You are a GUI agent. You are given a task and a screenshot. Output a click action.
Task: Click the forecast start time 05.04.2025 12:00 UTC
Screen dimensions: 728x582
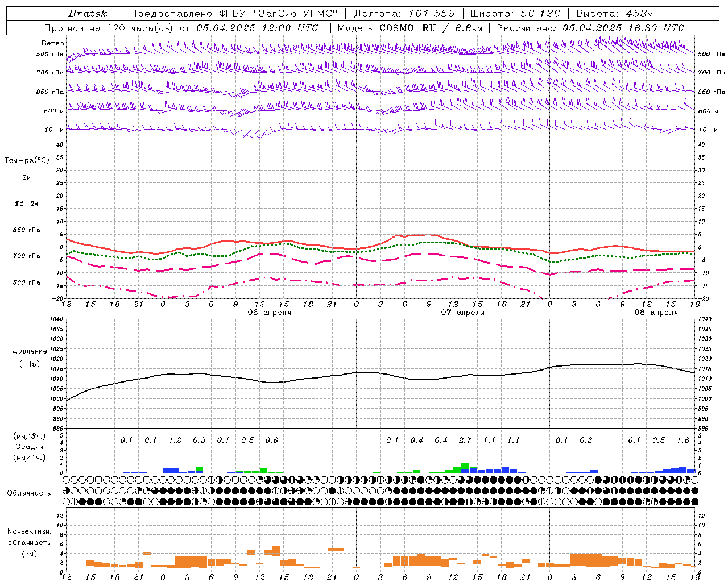click(x=257, y=28)
